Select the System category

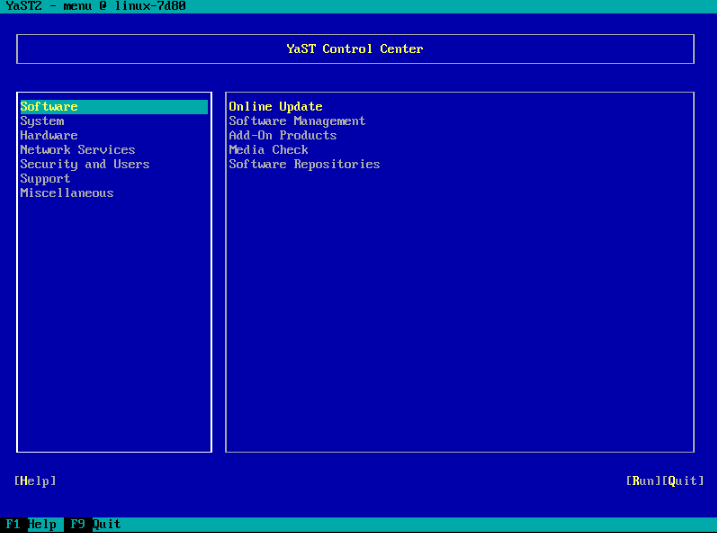[x=42, y=121]
